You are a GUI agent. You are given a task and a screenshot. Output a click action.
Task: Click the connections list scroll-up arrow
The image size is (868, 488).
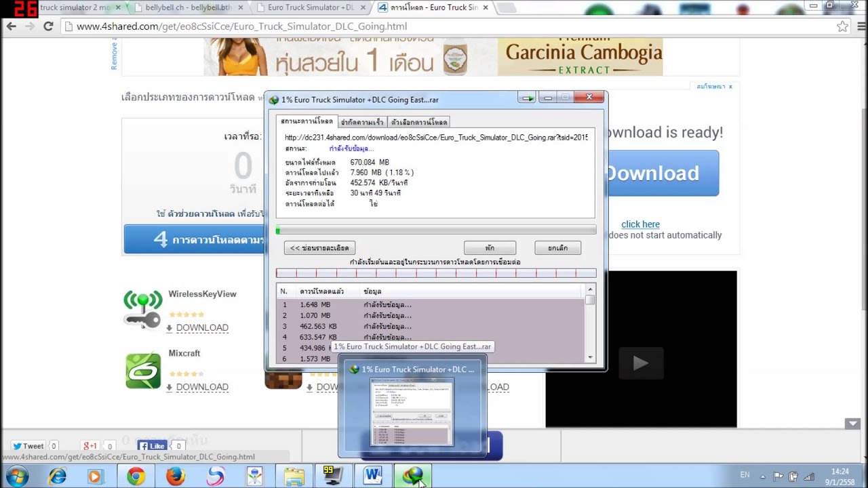pyautogui.click(x=590, y=290)
